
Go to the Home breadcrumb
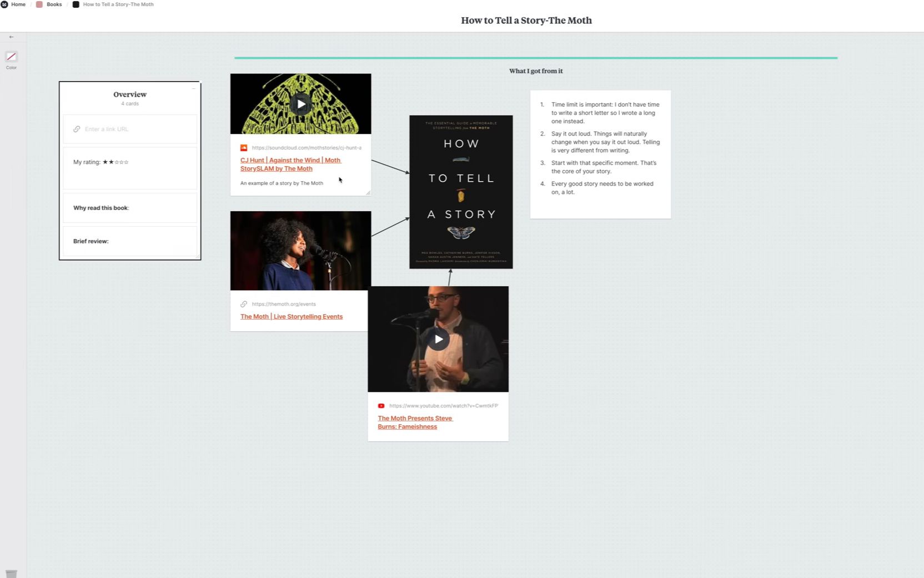pos(18,4)
